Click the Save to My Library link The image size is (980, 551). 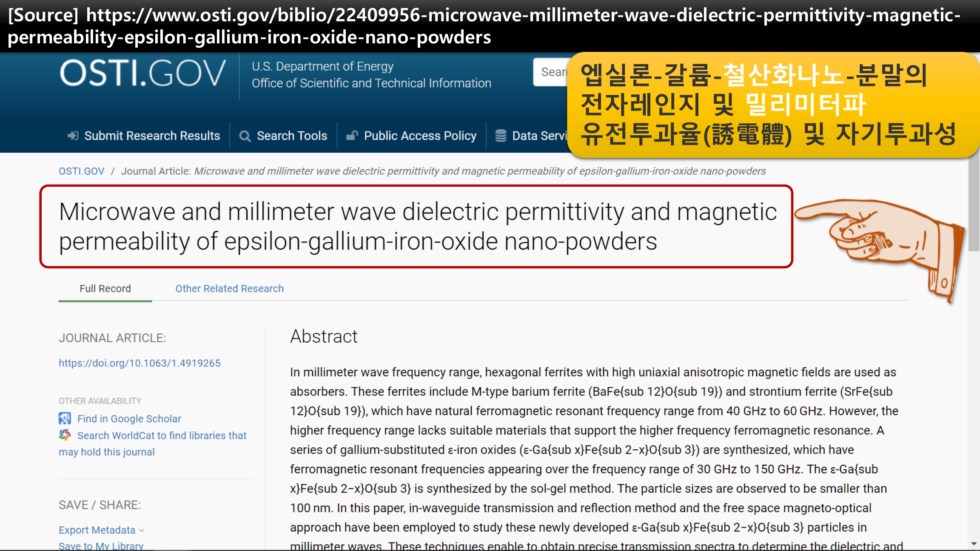click(101, 546)
